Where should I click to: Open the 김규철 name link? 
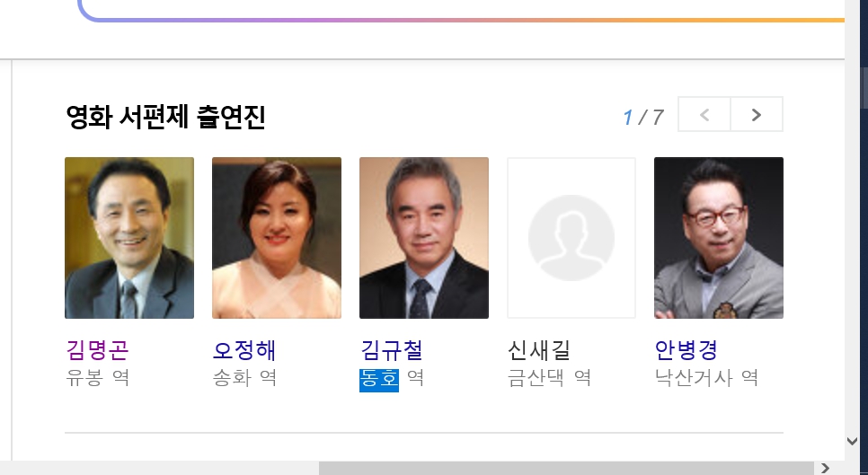(x=392, y=350)
